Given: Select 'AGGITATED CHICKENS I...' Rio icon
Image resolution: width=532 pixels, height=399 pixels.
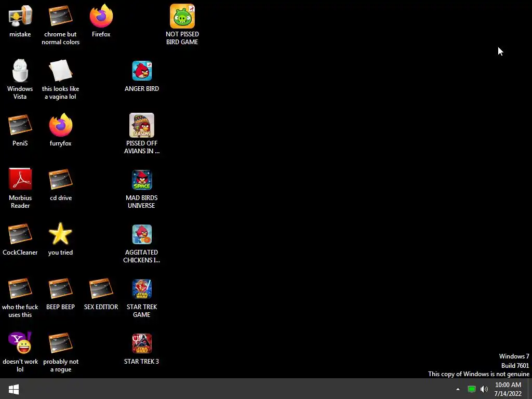Looking at the screenshot, I should pos(142,234).
